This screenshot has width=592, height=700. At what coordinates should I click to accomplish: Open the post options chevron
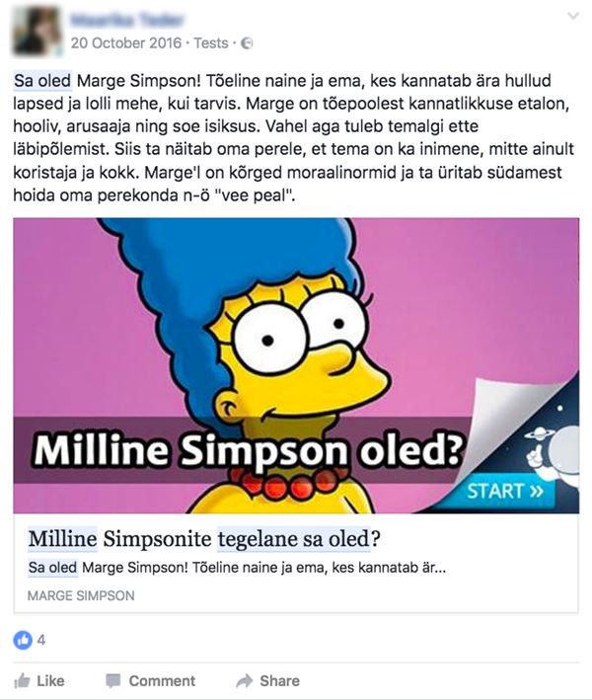[573, 16]
